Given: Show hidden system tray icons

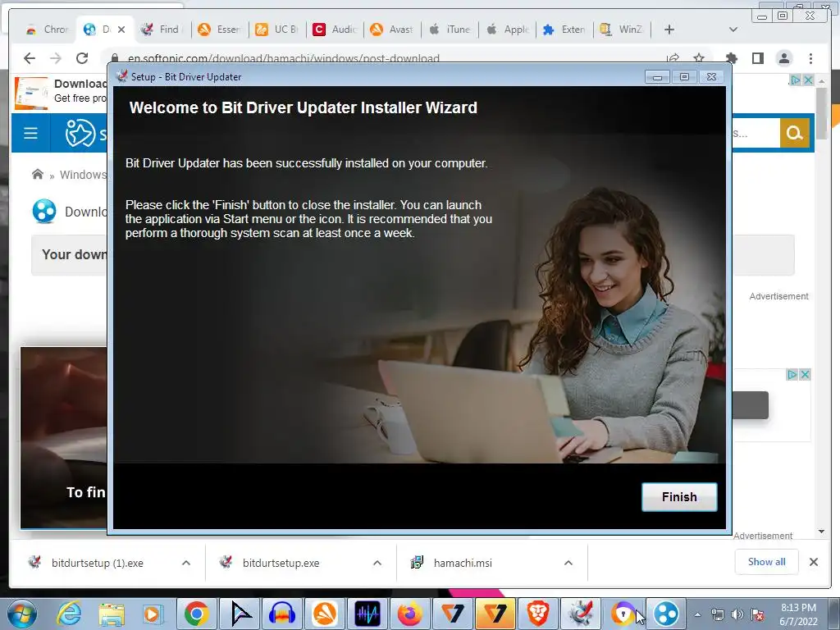Looking at the screenshot, I should coord(697,614).
